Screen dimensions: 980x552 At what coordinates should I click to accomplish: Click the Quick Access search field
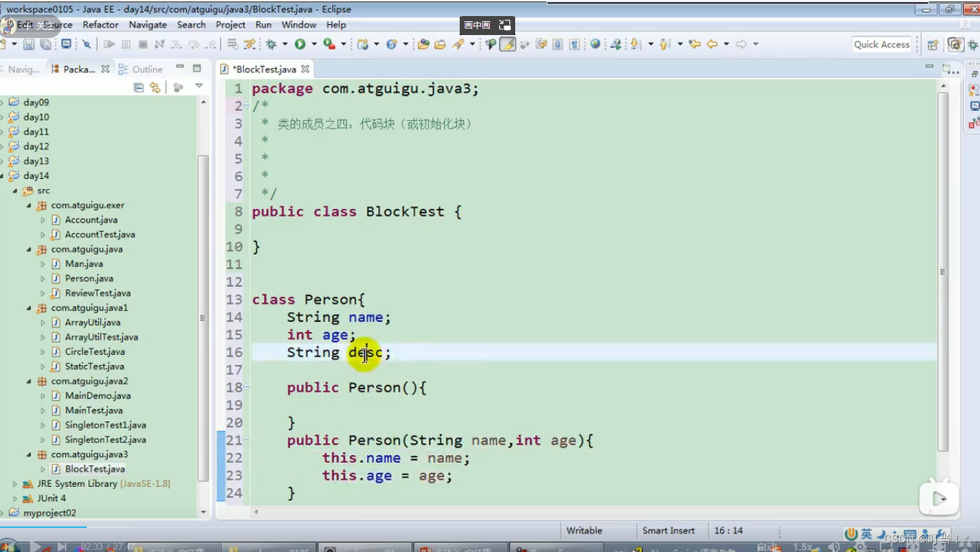(881, 45)
